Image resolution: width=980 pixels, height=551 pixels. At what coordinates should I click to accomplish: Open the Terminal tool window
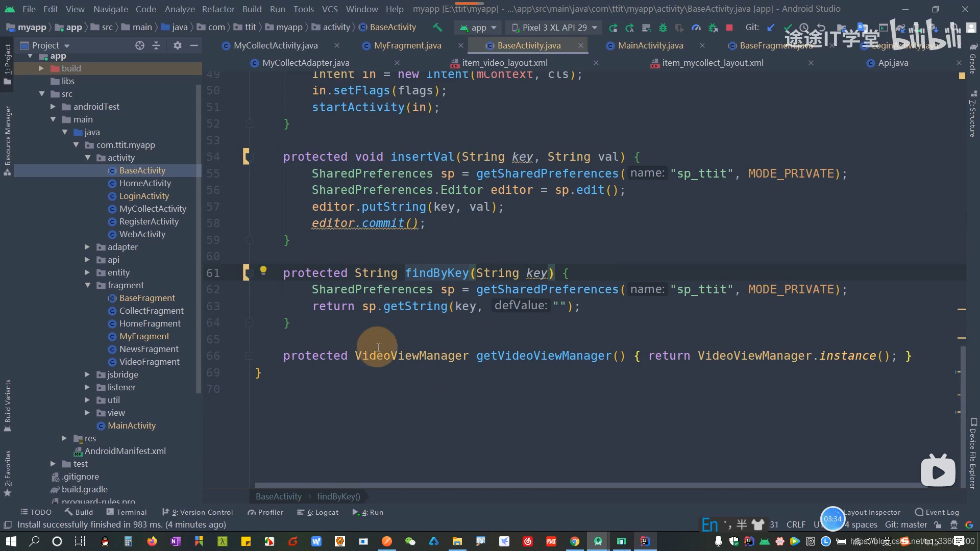(126, 512)
